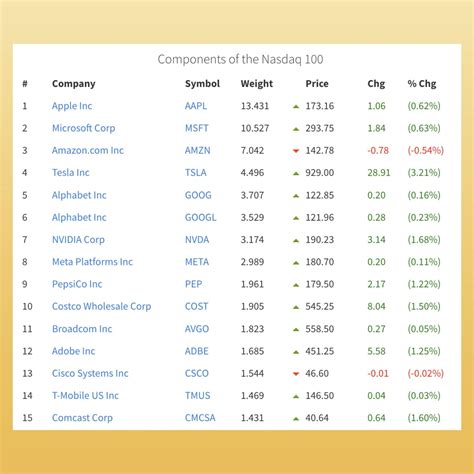Click the up arrow next to NVIDIA's price 190.23
474x474 pixels.
pyautogui.click(x=296, y=240)
